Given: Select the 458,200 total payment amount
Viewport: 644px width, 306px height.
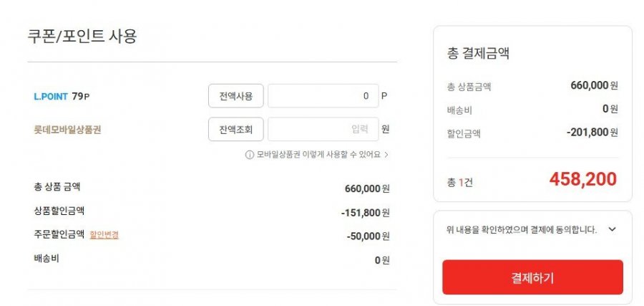Looking at the screenshot, I should 582,179.
